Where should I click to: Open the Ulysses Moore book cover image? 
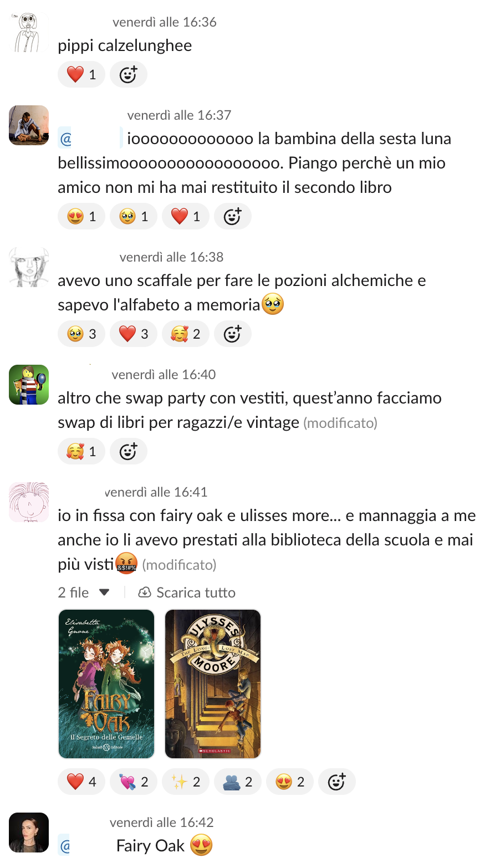[x=213, y=684]
